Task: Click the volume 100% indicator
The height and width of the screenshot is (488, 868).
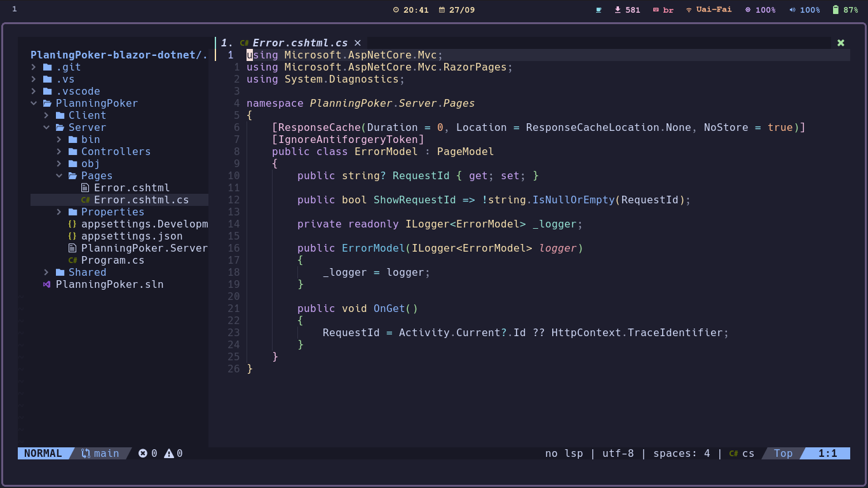Action: point(804,10)
